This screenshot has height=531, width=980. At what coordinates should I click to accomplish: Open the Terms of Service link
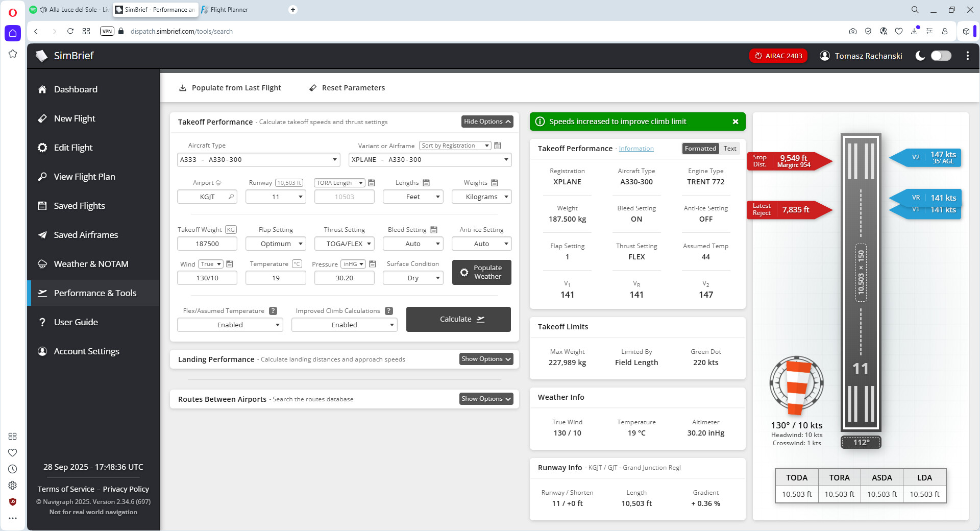[66, 489]
